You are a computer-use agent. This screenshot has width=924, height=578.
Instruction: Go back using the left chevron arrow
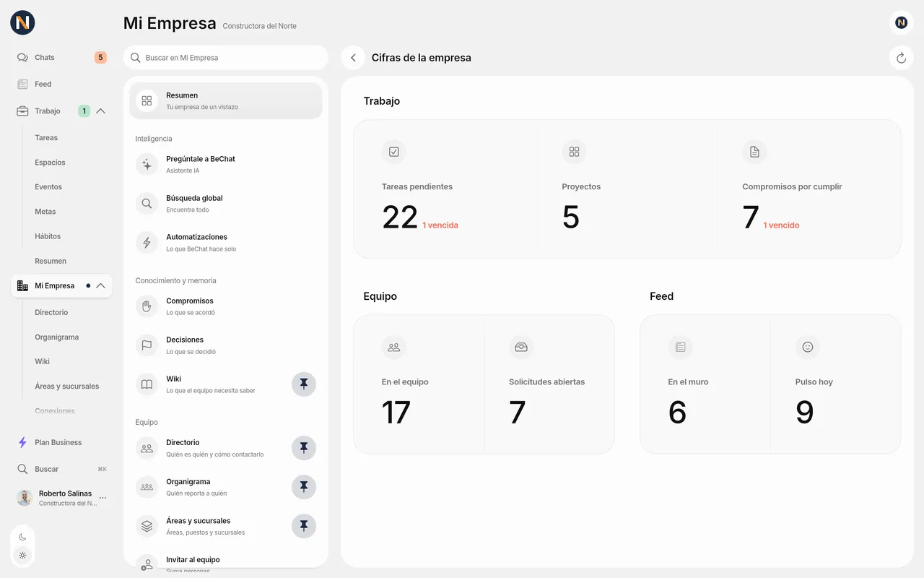tap(353, 58)
